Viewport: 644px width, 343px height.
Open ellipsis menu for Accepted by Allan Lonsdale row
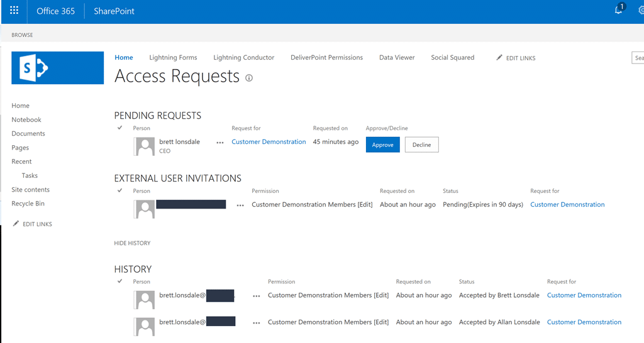click(x=257, y=324)
